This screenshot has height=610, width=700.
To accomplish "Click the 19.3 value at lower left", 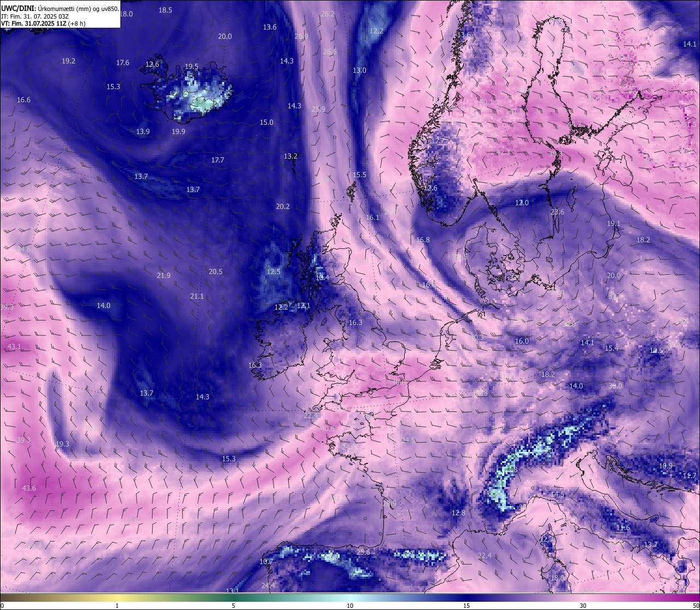I will pyautogui.click(x=62, y=444).
